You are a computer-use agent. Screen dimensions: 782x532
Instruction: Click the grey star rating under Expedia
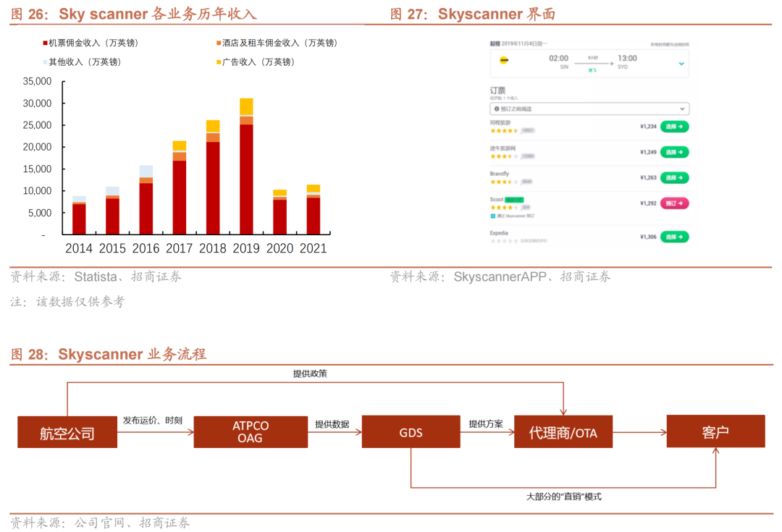click(x=504, y=241)
